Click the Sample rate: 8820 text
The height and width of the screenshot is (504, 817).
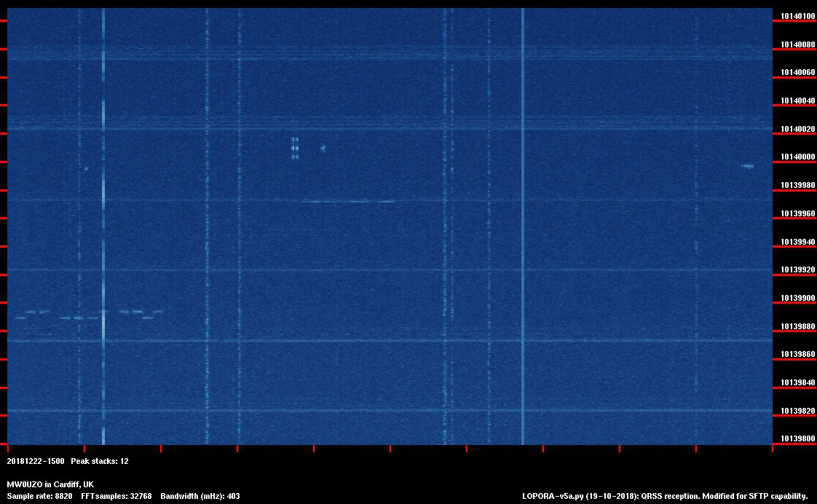click(39, 496)
